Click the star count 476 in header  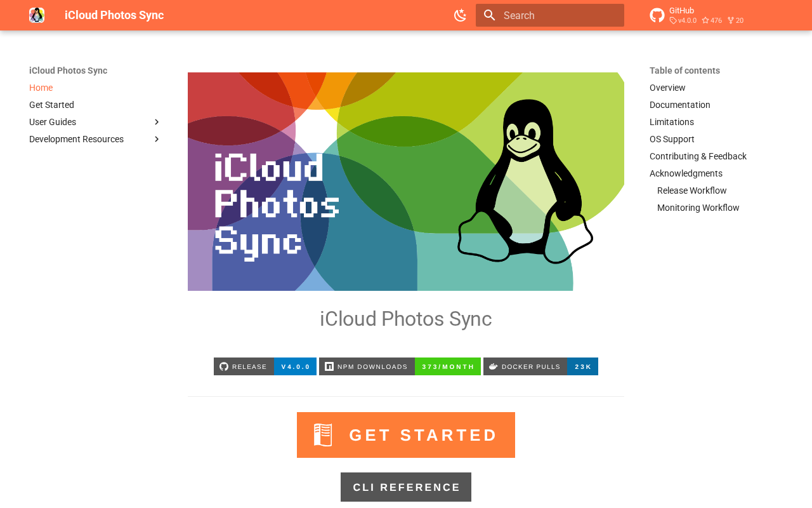(x=712, y=20)
